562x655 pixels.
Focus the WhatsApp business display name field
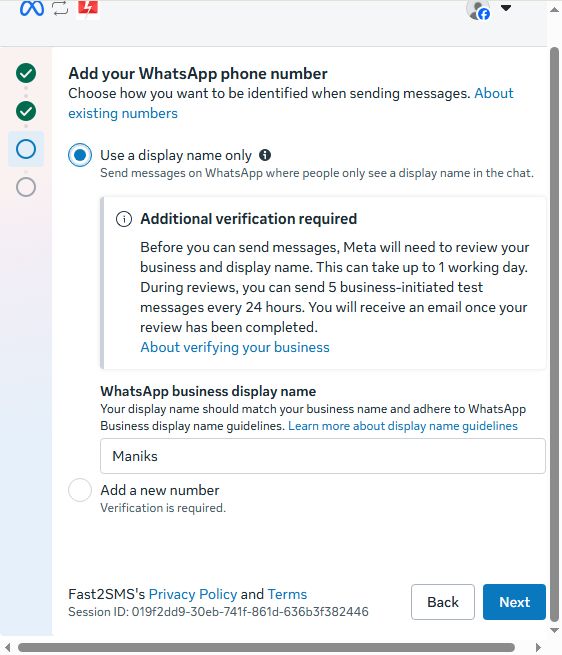(x=323, y=456)
